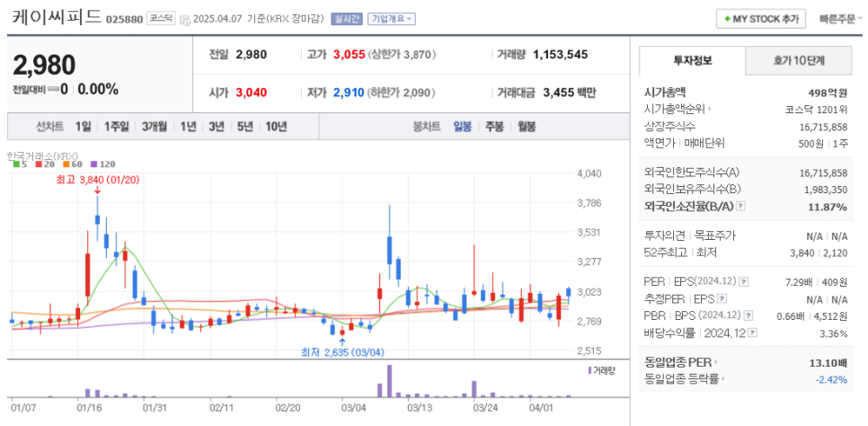Select the 3개월 line chart period
This screenshot has width=868, height=426.
coord(154,127)
